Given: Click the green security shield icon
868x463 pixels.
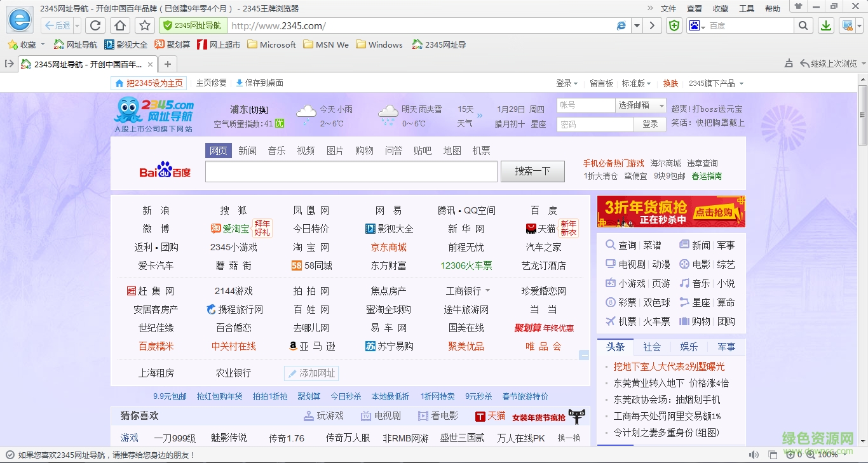Looking at the screenshot, I should (674, 25).
